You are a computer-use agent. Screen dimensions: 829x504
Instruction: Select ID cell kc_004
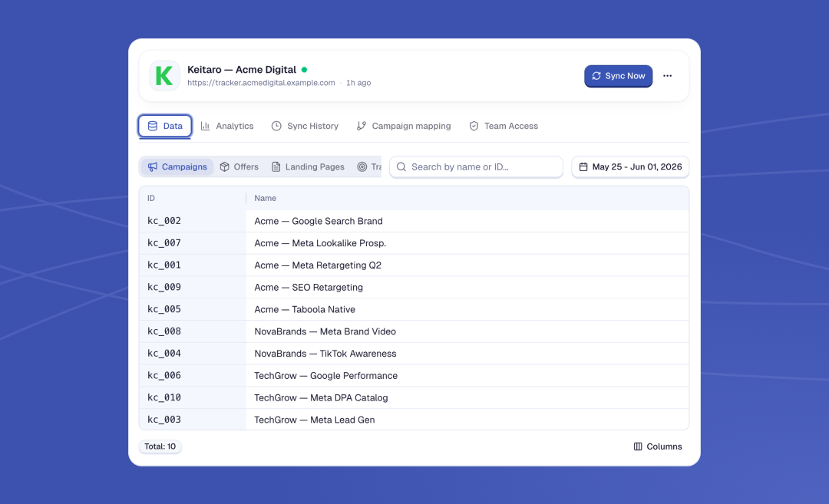(164, 354)
